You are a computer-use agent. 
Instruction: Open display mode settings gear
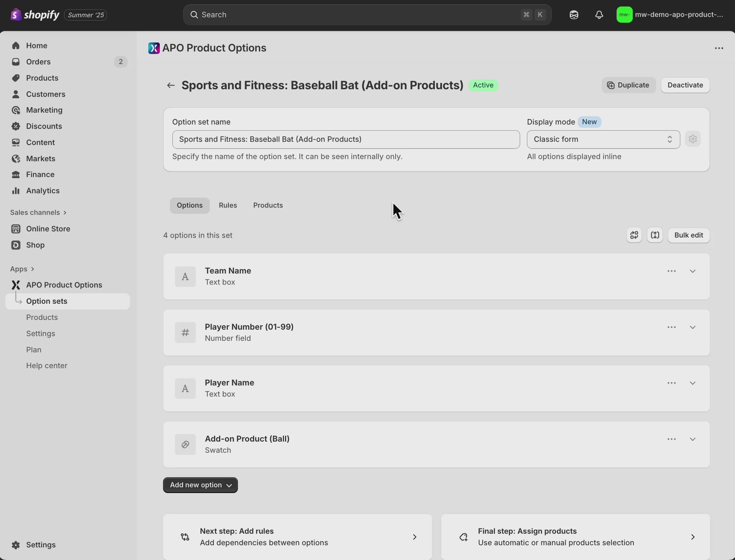693,139
